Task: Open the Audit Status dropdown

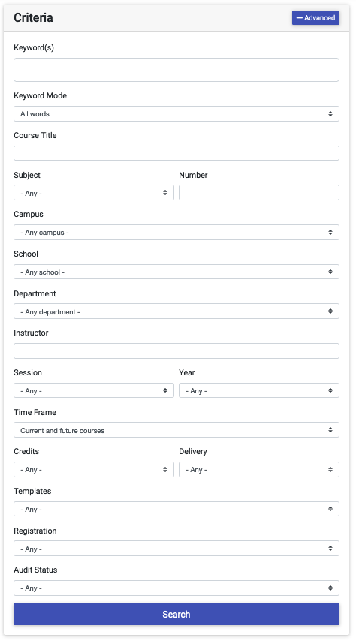Action: tap(176, 588)
